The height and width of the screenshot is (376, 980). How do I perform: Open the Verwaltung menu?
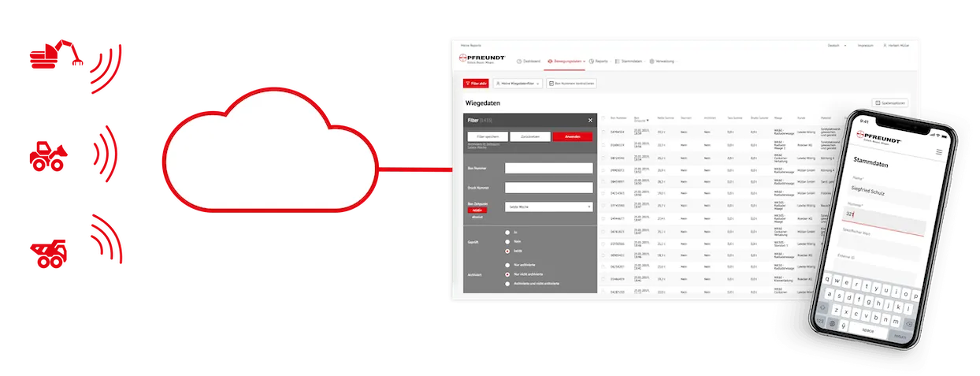[663, 61]
